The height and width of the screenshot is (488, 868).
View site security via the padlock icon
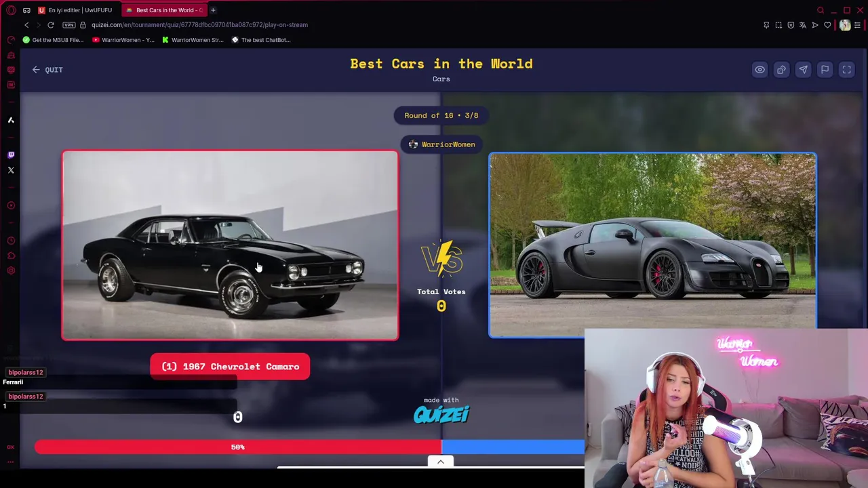83,25
